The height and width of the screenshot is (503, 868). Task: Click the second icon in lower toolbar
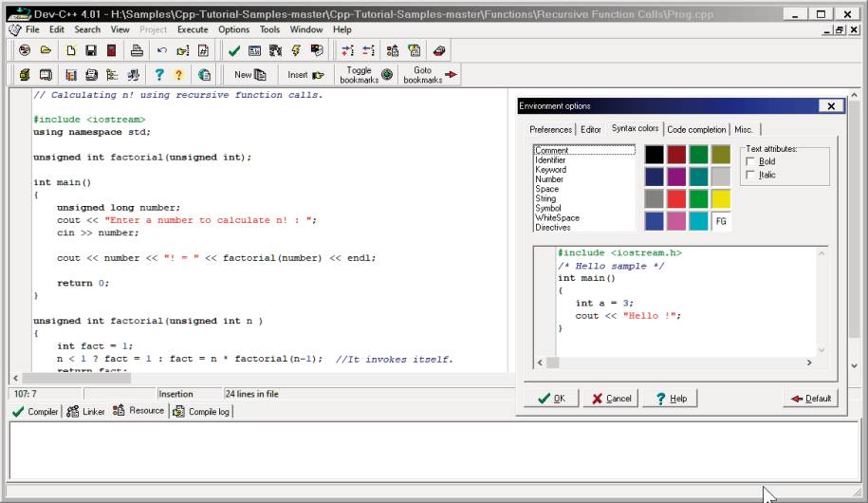point(46,75)
